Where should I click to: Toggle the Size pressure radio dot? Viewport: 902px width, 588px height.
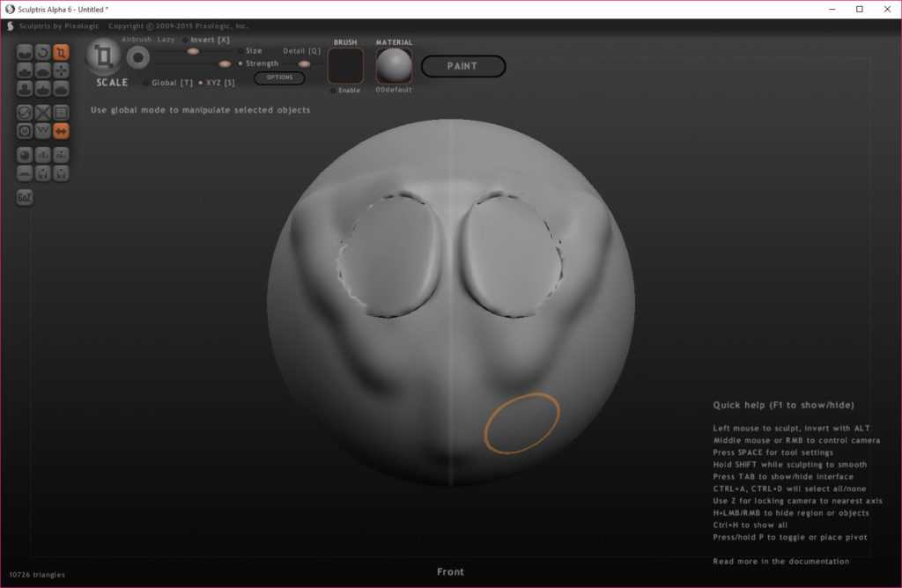coord(240,51)
